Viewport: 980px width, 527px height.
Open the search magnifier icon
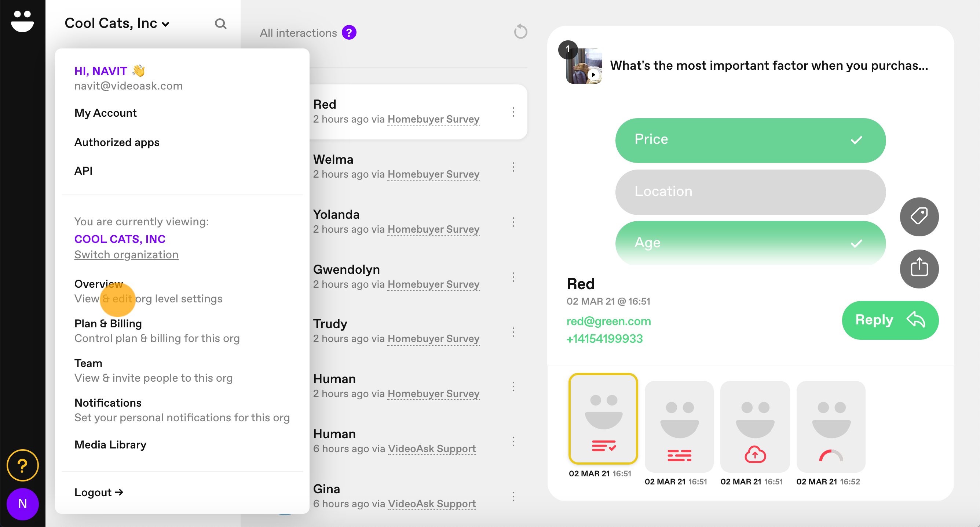pyautogui.click(x=220, y=23)
